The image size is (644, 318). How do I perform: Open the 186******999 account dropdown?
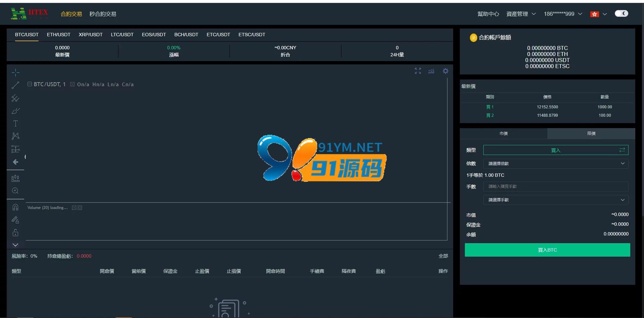pyautogui.click(x=563, y=14)
